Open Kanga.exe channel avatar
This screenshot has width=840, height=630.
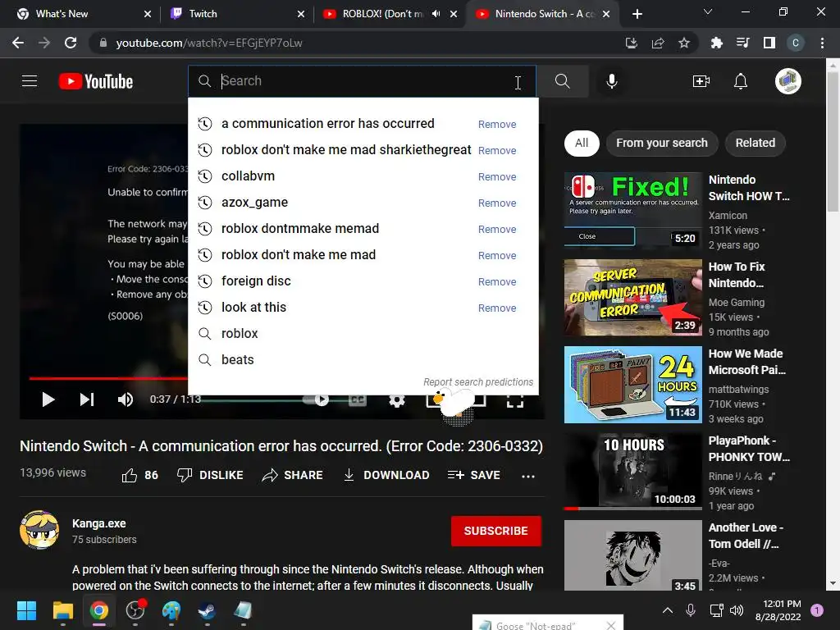pyautogui.click(x=39, y=530)
